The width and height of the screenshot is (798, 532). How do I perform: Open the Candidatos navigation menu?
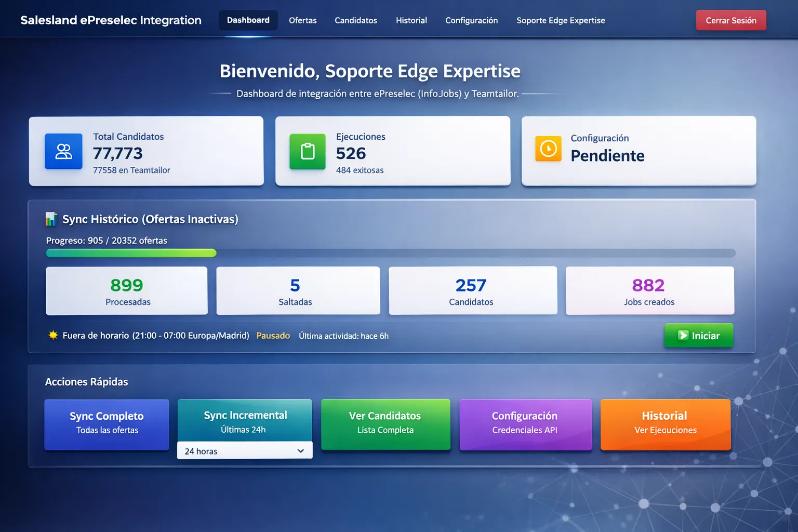356,20
